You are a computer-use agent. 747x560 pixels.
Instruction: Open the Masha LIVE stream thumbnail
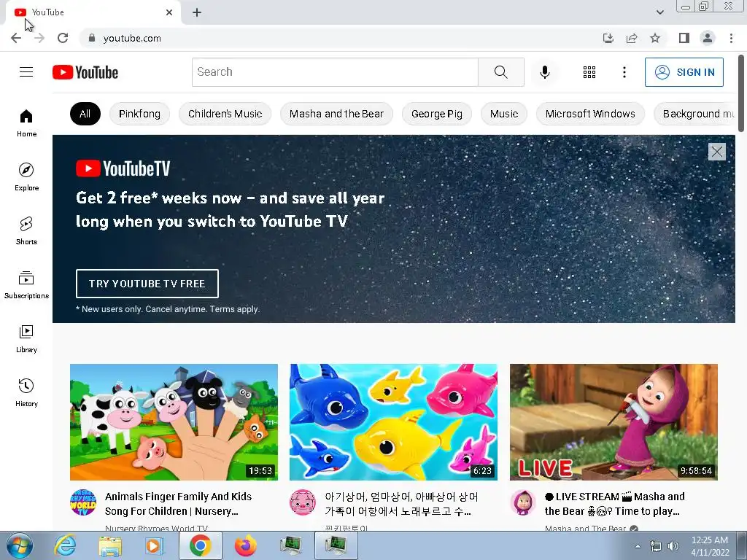[x=614, y=422]
